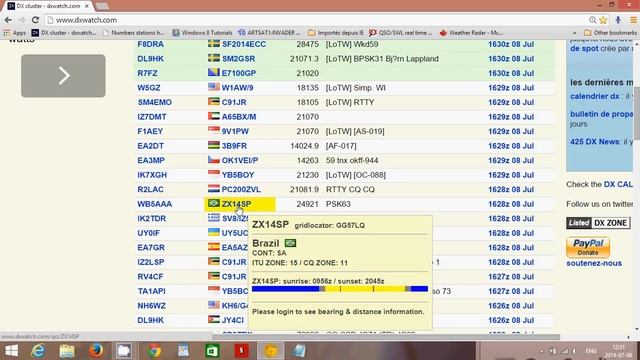Click the flag beside E7100GP
Screen dimensions: 640x360
point(213,72)
